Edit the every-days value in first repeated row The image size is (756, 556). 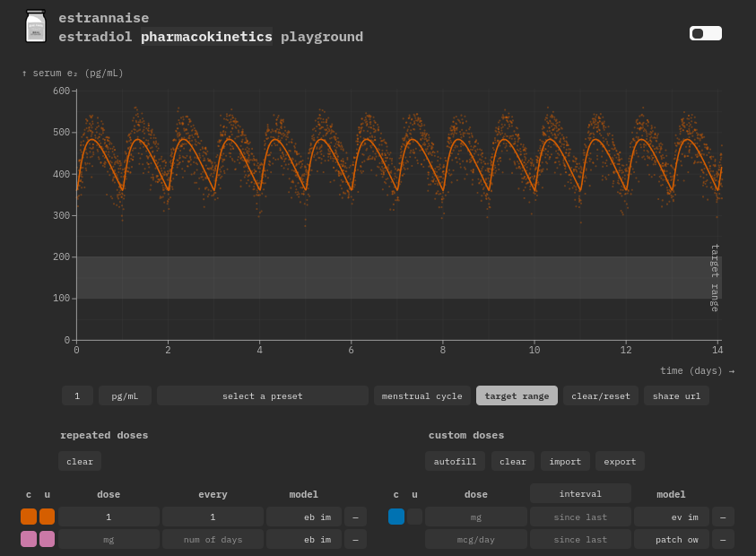(x=213, y=517)
